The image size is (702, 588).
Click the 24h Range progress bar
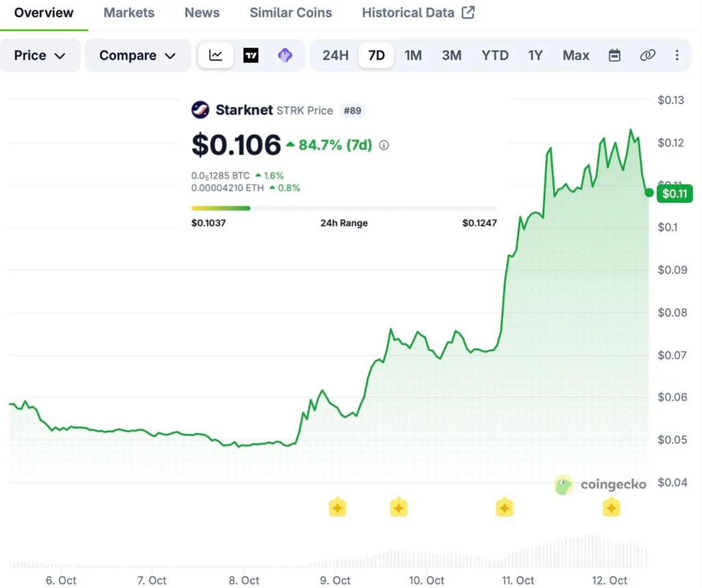click(344, 208)
